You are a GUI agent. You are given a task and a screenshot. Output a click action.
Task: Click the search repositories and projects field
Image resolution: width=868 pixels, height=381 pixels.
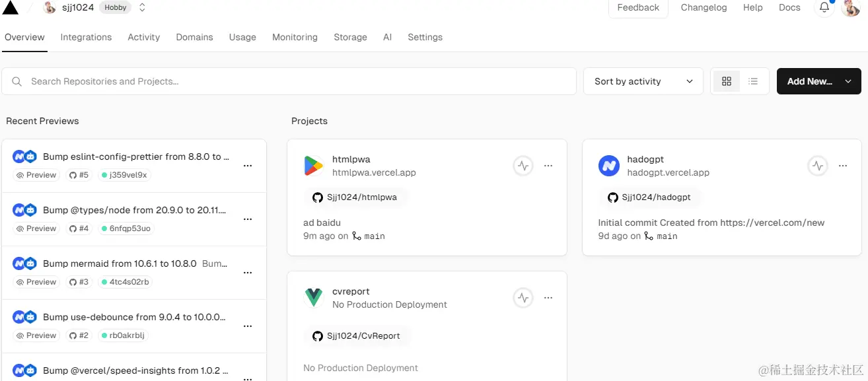coord(289,81)
